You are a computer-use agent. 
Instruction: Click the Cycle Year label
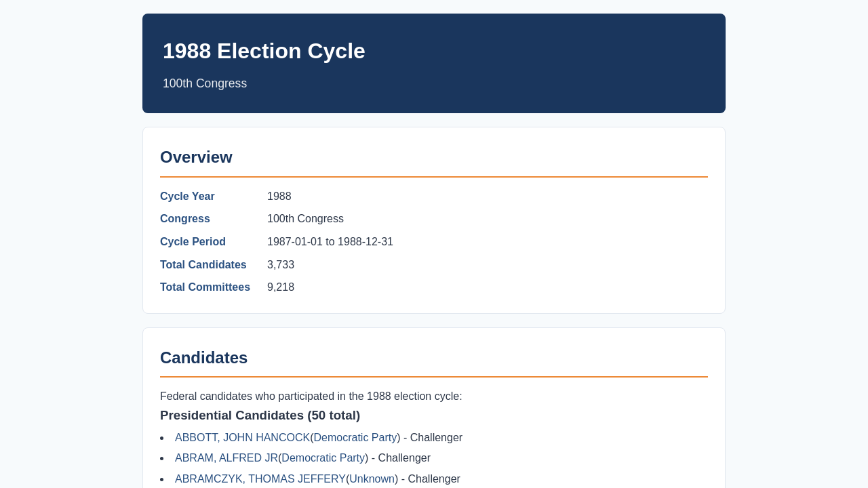[x=187, y=197]
